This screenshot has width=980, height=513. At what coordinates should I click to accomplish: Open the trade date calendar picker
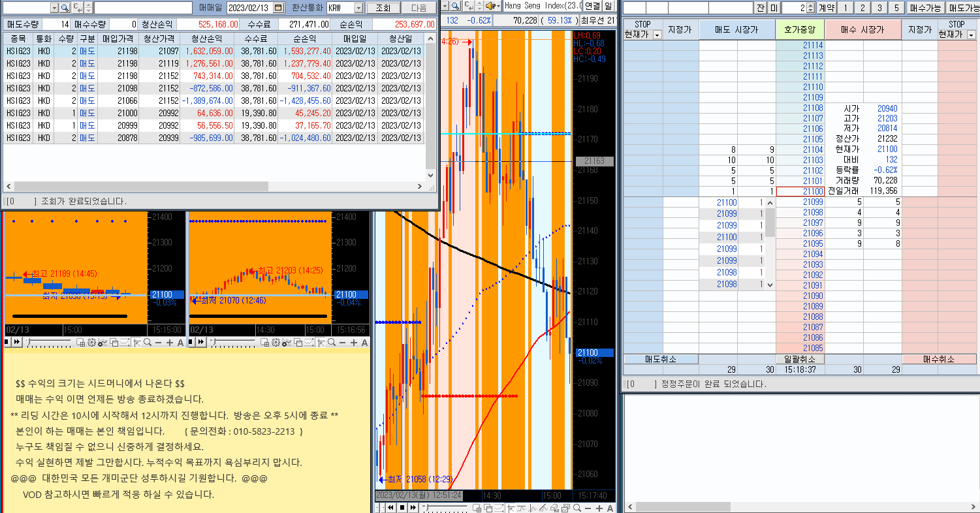(279, 8)
